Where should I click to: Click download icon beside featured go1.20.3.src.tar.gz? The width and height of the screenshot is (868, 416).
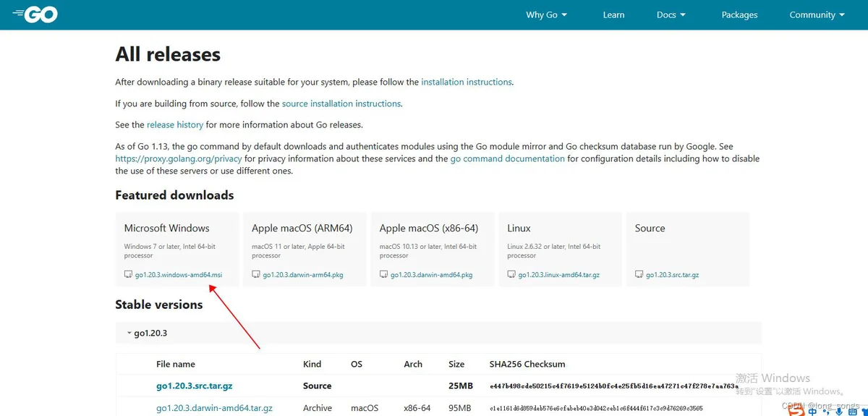(x=639, y=275)
